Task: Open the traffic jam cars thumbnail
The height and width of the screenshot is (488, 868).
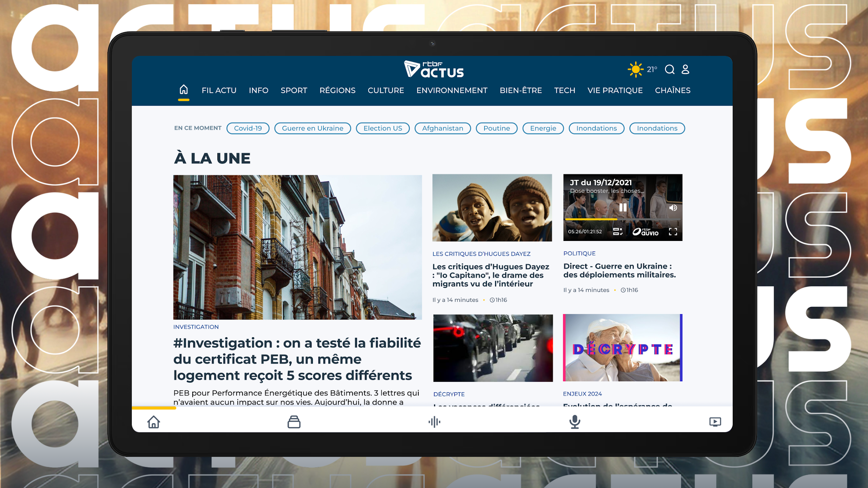Action: 493,348
